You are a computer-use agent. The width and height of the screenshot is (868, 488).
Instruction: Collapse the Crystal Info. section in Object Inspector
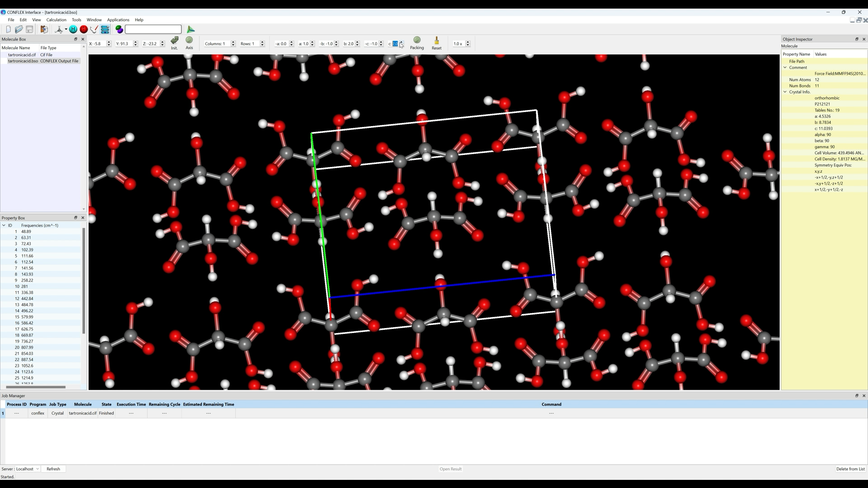tap(785, 92)
